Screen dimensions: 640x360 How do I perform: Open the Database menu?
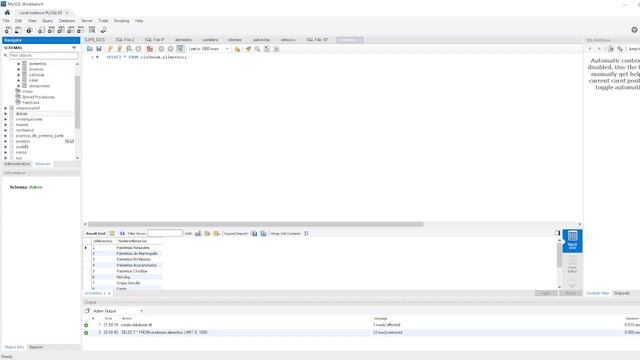67,20
